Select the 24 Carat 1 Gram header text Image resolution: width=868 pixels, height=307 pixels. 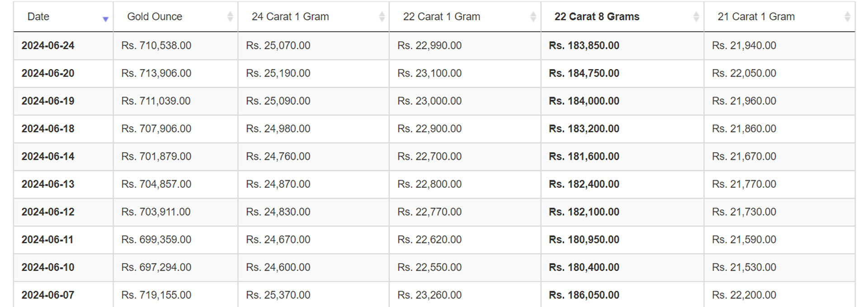point(290,17)
